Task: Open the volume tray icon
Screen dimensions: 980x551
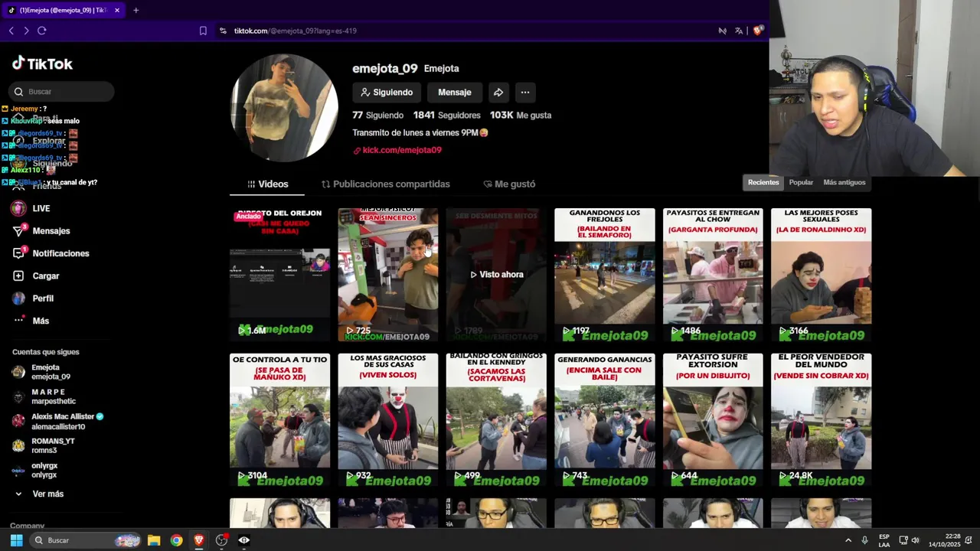Action: pos(915,540)
